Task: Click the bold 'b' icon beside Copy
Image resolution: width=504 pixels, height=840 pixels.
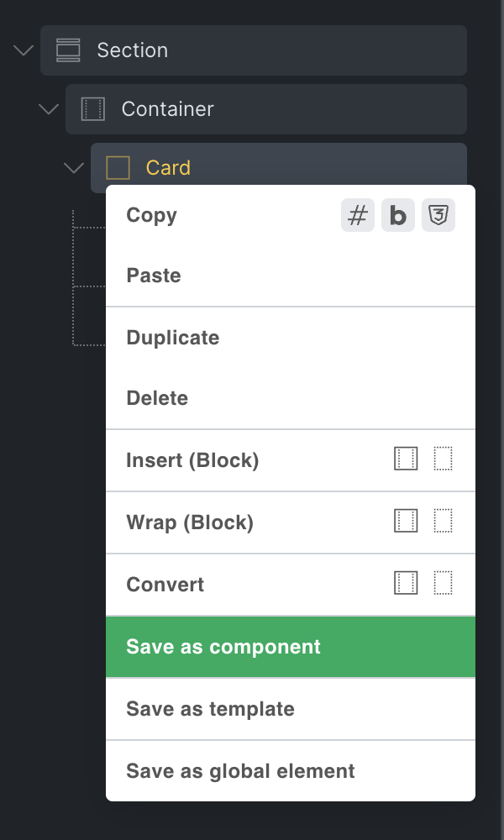Action: point(398,216)
